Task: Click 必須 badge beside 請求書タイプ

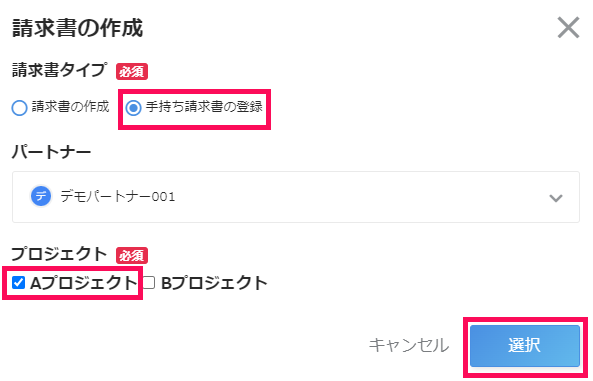Action: [x=132, y=72]
